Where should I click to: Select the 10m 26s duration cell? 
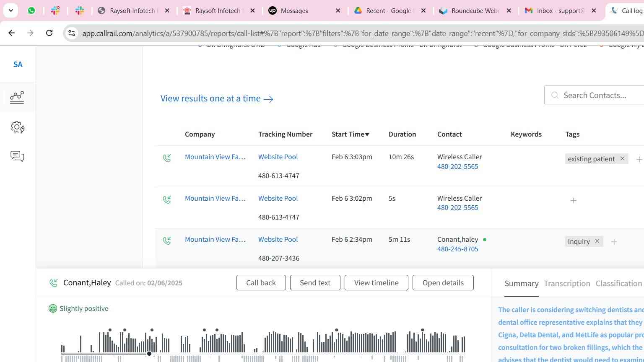[x=401, y=157]
